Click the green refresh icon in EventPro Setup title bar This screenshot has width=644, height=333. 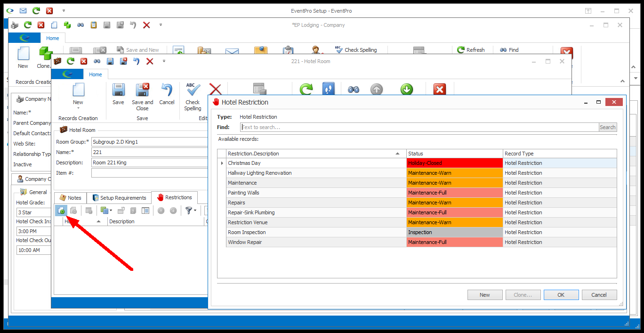pyautogui.click(x=36, y=10)
